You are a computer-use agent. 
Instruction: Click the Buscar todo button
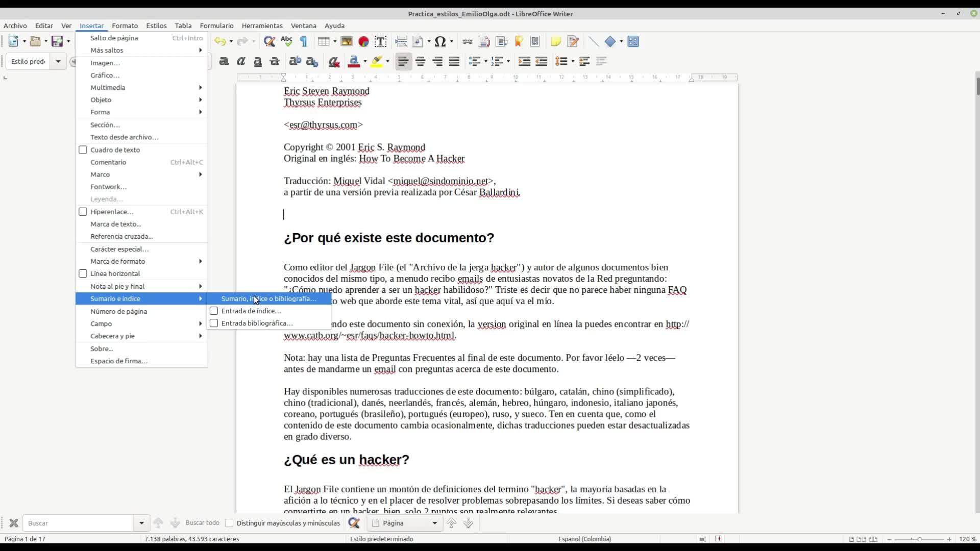[202, 523]
